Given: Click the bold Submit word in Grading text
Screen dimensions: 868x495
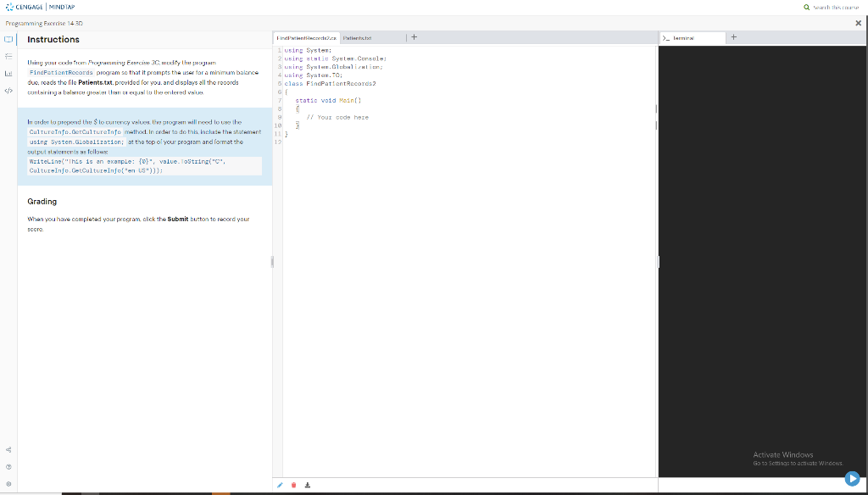Looking at the screenshot, I should 178,220.
